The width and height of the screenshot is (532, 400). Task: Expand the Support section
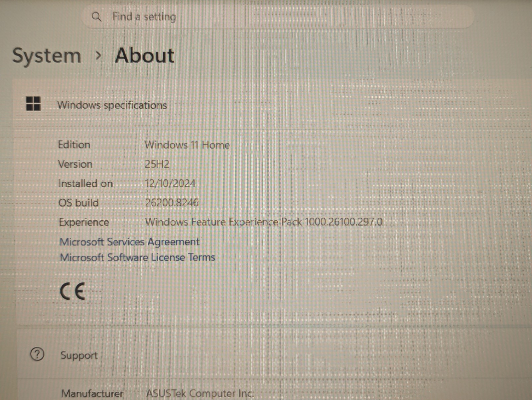tap(274, 354)
